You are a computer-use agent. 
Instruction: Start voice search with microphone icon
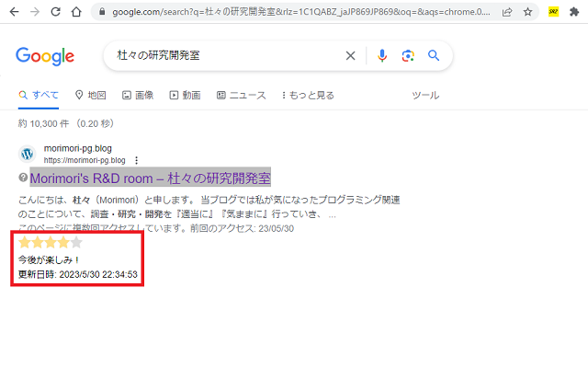382,55
